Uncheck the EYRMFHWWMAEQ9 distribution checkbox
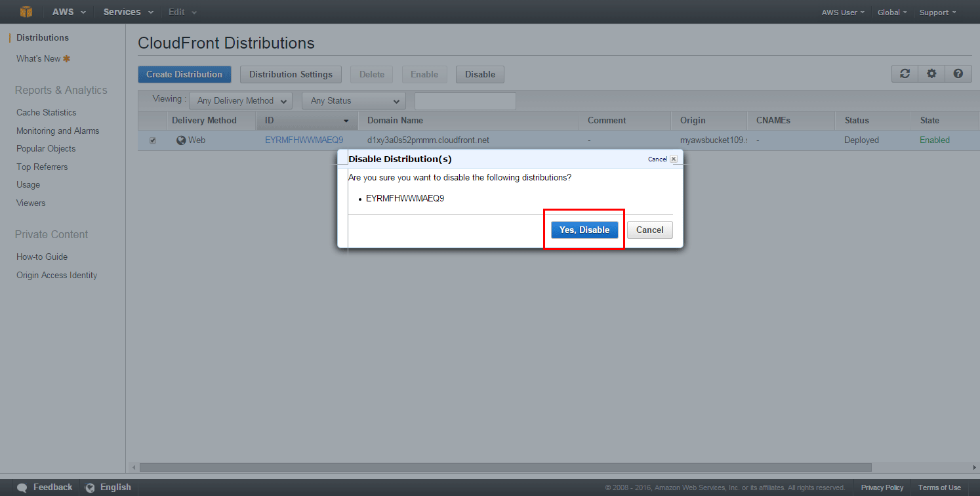This screenshot has width=980, height=496. [153, 140]
